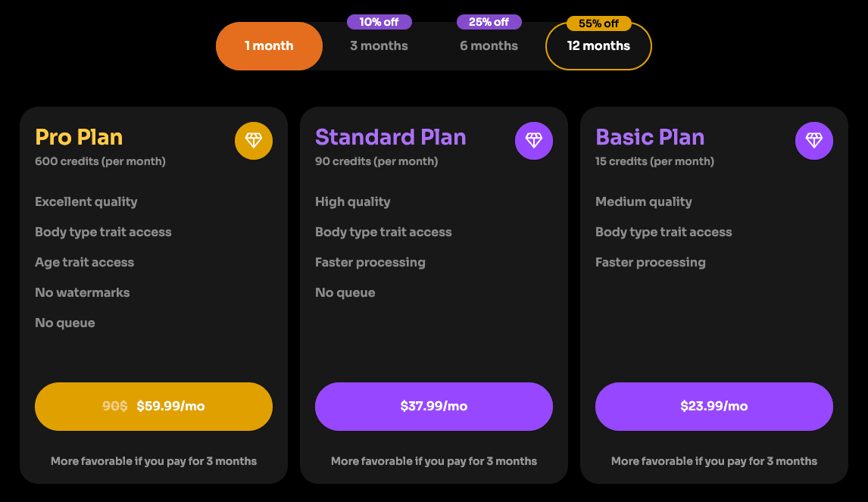Screen dimensions: 868x502
Task: Click the "600 credits (per month)" text
Action: [100, 161]
